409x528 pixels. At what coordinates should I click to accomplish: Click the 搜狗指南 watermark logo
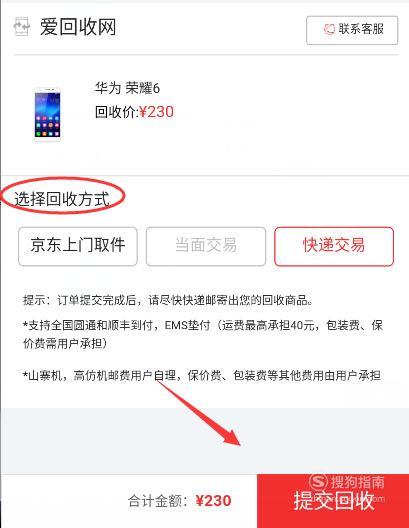[x=347, y=482]
